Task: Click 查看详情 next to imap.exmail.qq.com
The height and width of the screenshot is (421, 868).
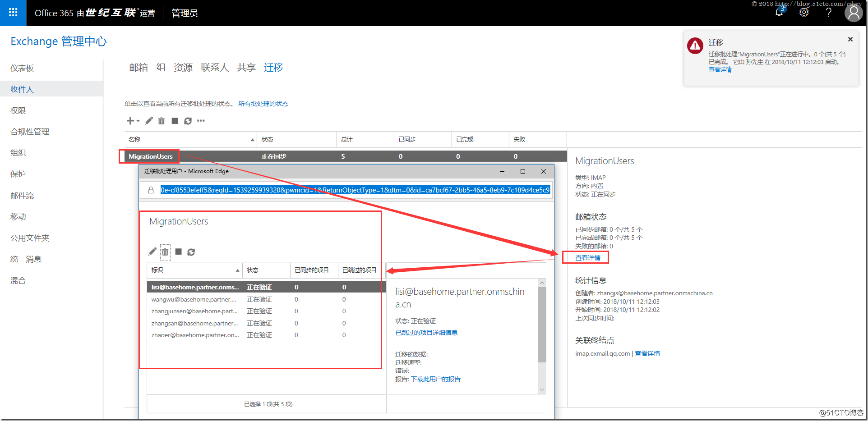Action: tap(647, 353)
